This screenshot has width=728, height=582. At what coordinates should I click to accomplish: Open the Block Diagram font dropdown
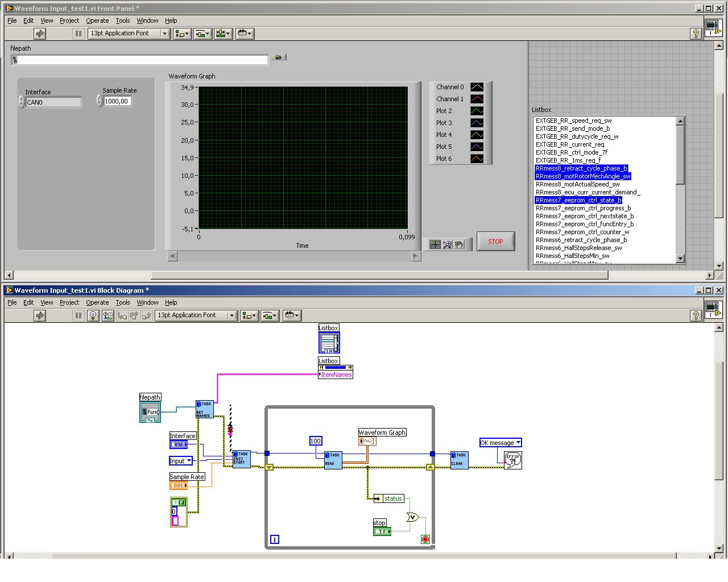(196, 315)
